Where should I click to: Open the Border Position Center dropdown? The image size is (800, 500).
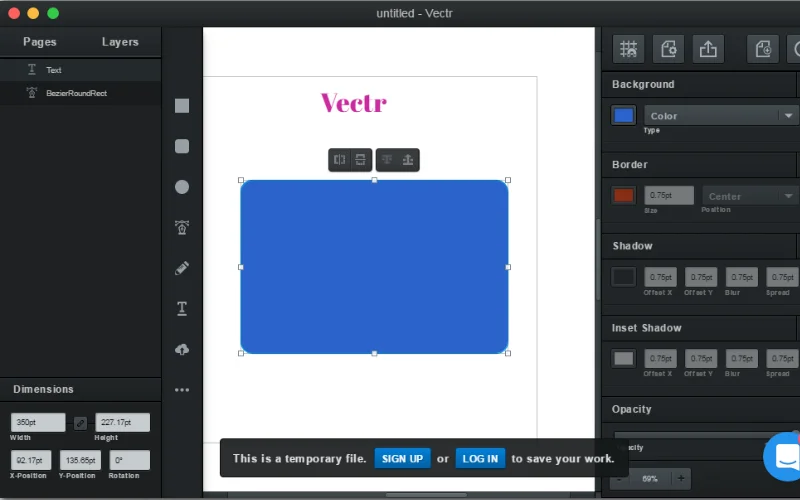pos(751,196)
